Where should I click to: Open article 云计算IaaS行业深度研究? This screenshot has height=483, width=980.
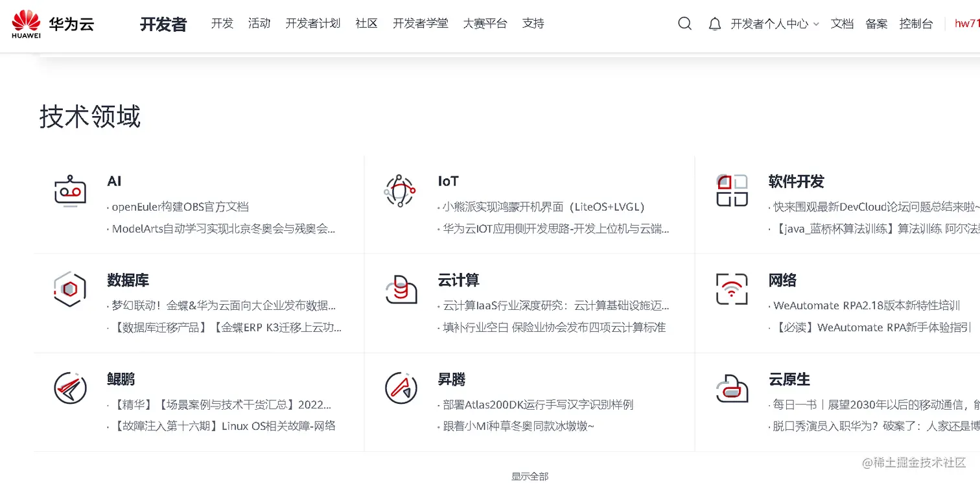556,305
